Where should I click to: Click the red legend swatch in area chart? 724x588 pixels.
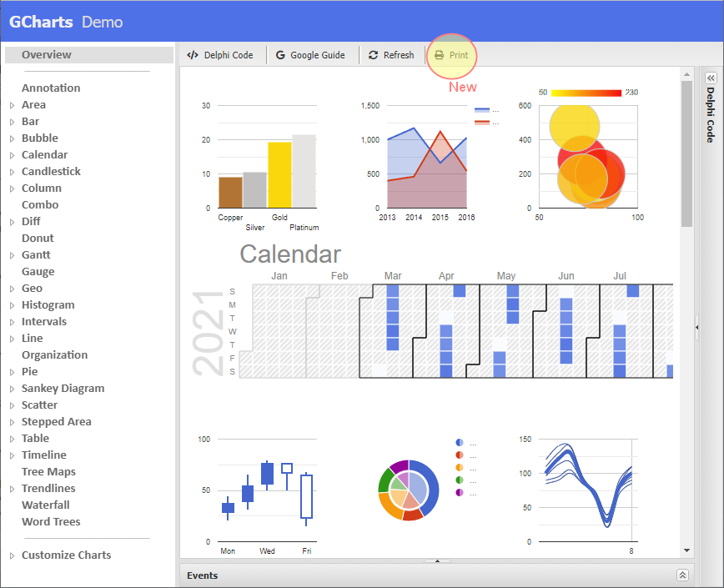pos(482,123)
